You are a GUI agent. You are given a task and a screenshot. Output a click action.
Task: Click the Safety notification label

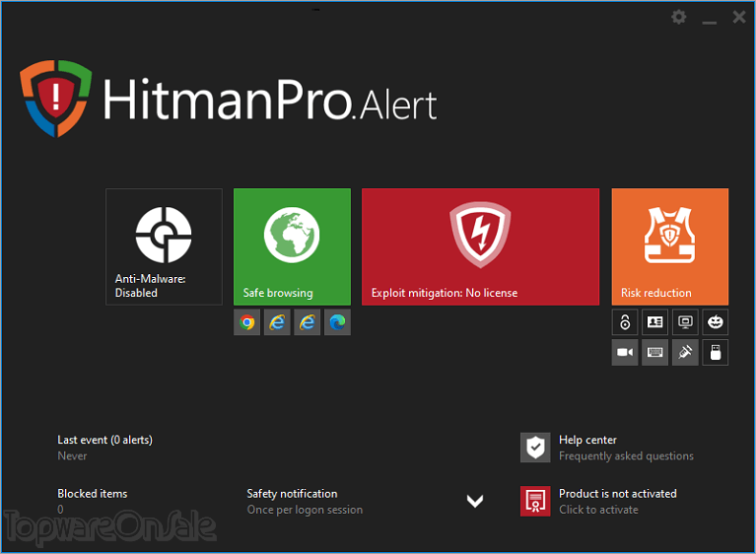pyautogui.click(x=292, y=494)
